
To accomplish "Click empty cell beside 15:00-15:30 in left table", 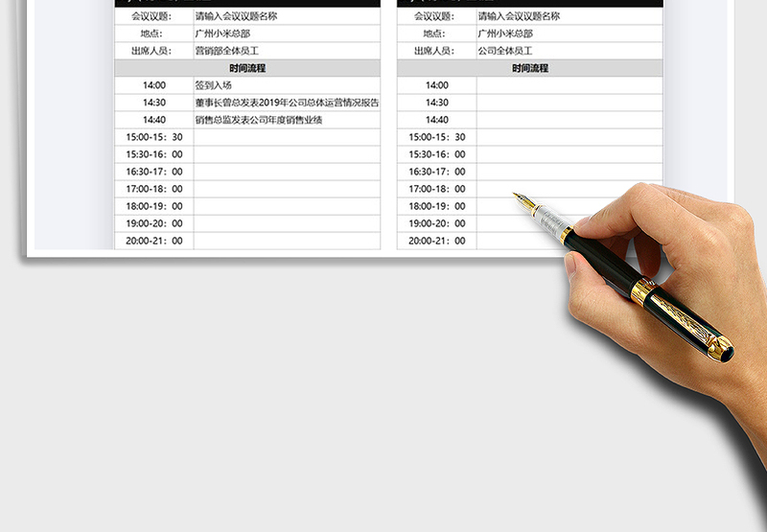I will click(287, 137).
